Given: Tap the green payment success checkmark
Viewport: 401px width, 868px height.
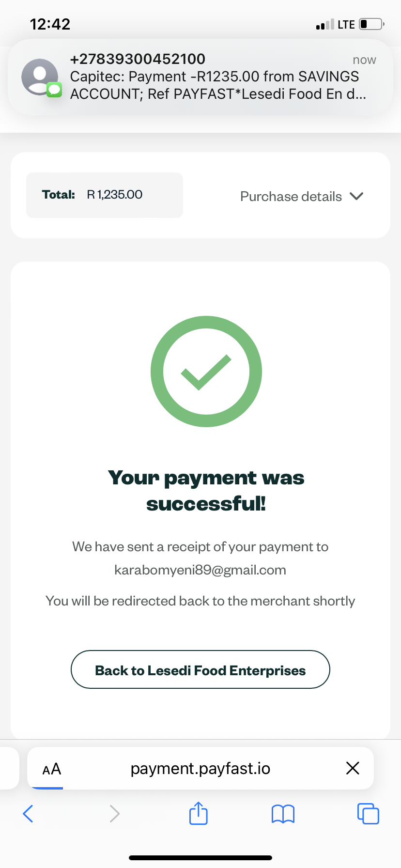Looking at the screenshot, I should tap(206, 372).
